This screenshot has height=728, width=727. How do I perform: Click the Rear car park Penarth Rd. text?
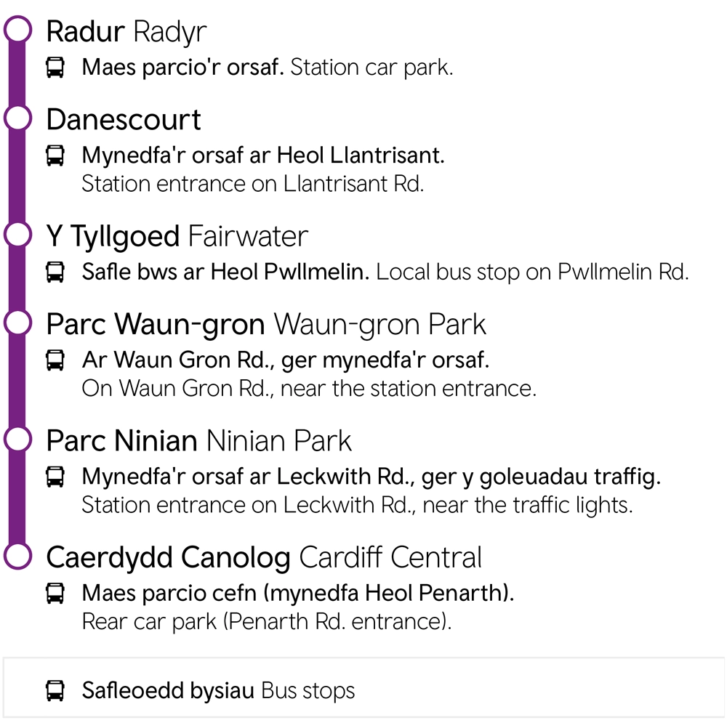267,622
